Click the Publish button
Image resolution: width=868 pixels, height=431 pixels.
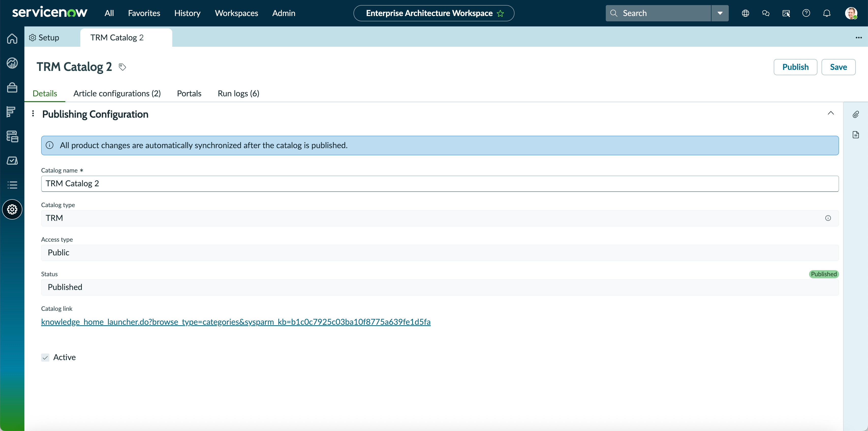coord(795,67)
